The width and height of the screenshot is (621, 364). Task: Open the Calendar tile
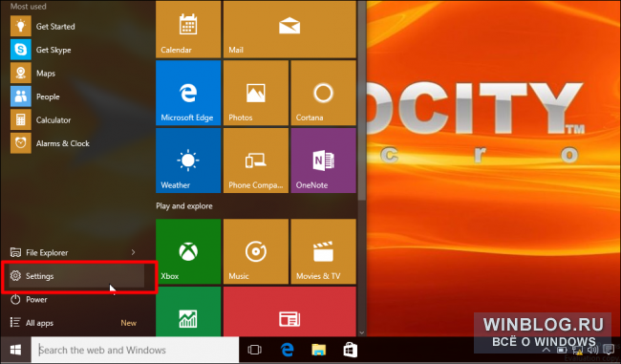coord(188,30)
